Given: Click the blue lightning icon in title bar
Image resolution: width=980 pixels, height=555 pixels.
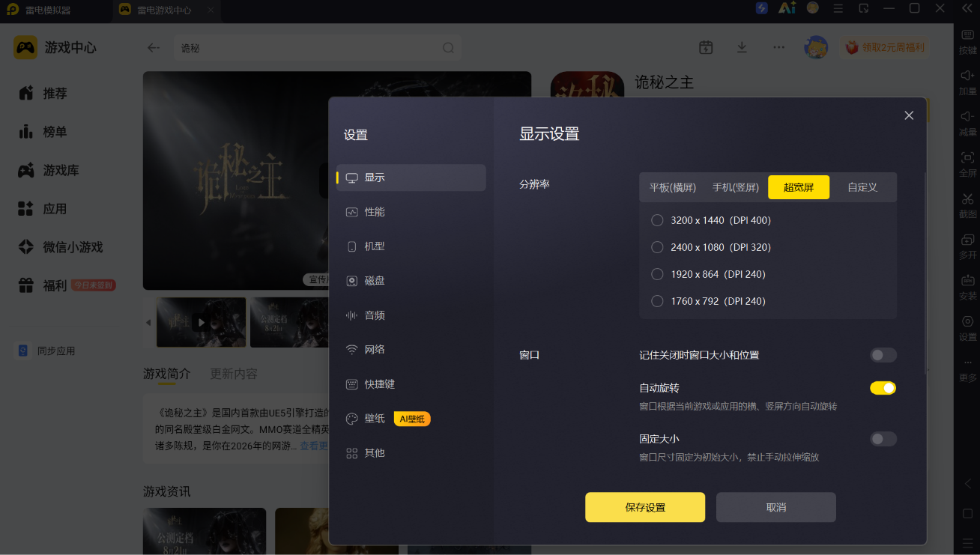Looking at the screenshot, I should (x=762, y=9).
